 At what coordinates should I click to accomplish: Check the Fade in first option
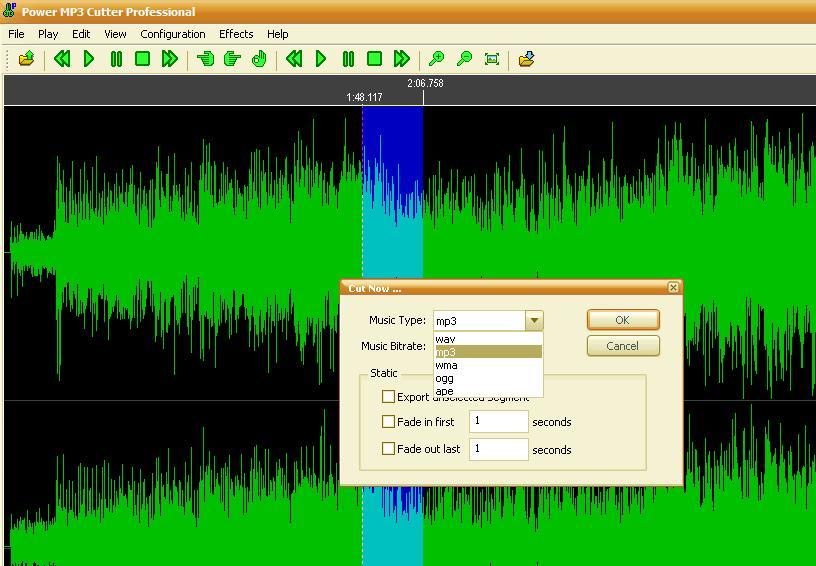click(389, 422)
